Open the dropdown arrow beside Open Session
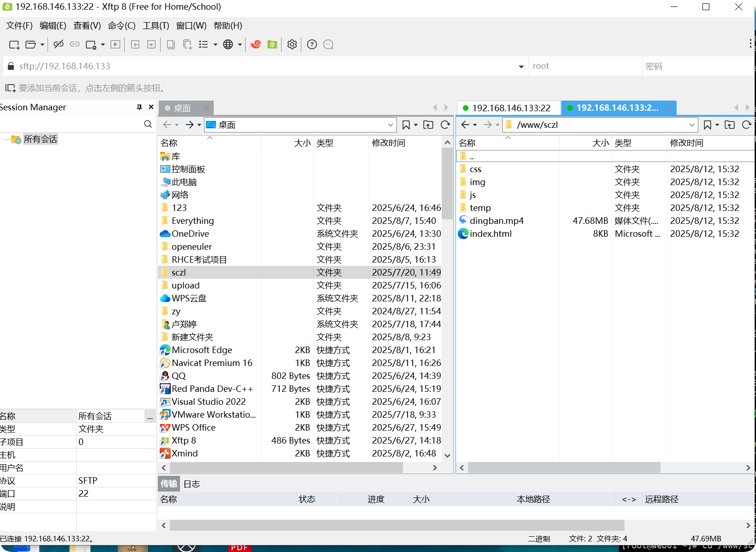756x552 pixels. [x=42, y=45]
